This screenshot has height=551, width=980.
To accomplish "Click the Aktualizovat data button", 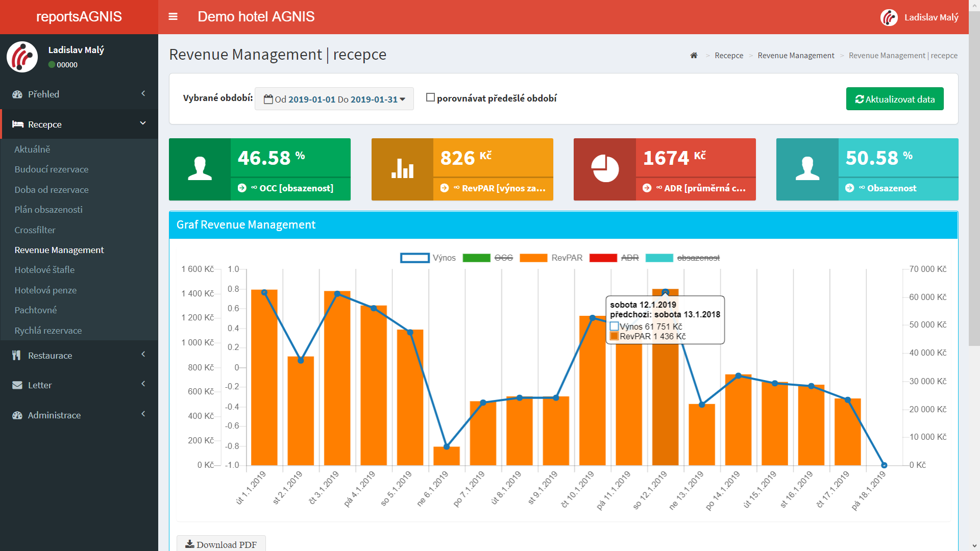I will point(894,99).
